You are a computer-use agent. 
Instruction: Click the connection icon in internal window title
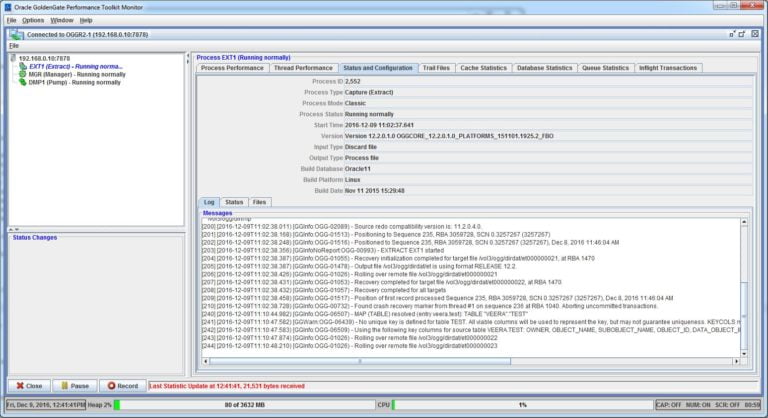14,34
